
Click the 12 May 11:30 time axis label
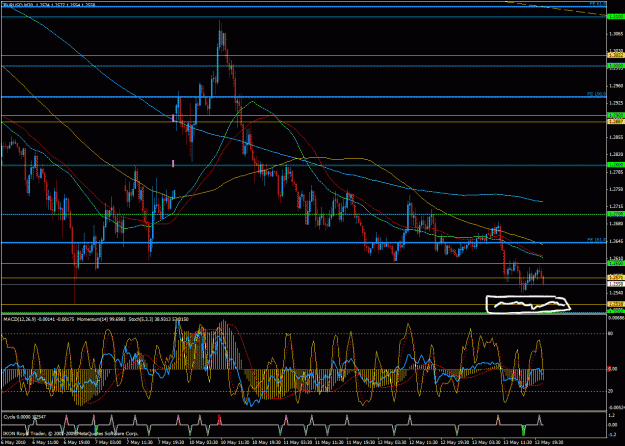[425, 442]
